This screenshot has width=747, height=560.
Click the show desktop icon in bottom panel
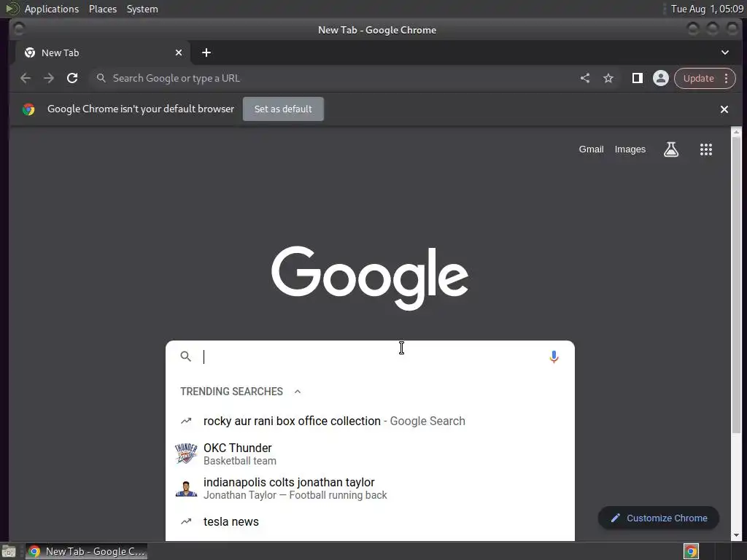pyautogui.click(x=9, y=551)
